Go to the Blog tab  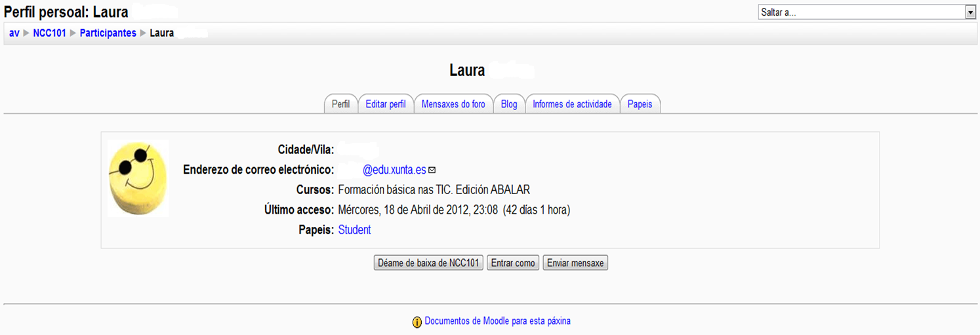(x=509, y=104)
